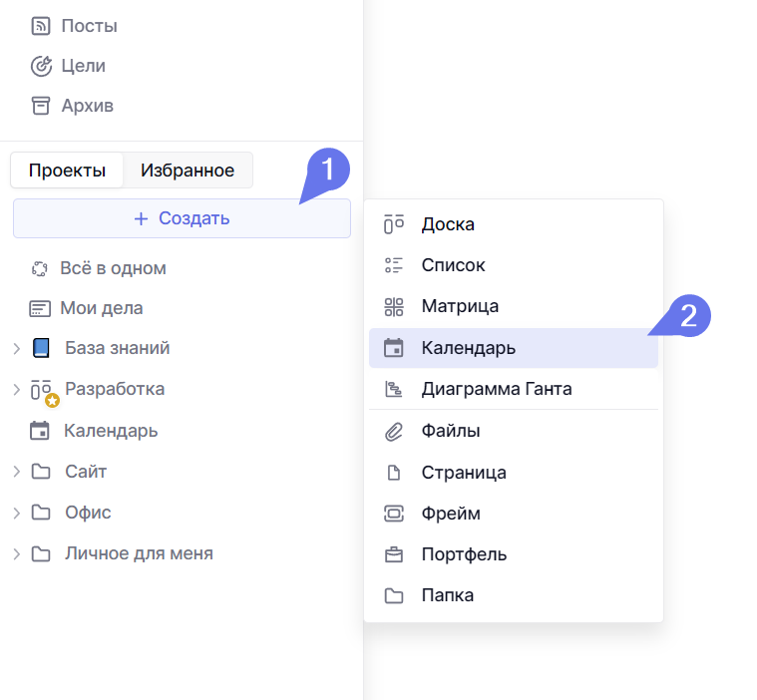Click the Posts RSS icon

[40, 26]
